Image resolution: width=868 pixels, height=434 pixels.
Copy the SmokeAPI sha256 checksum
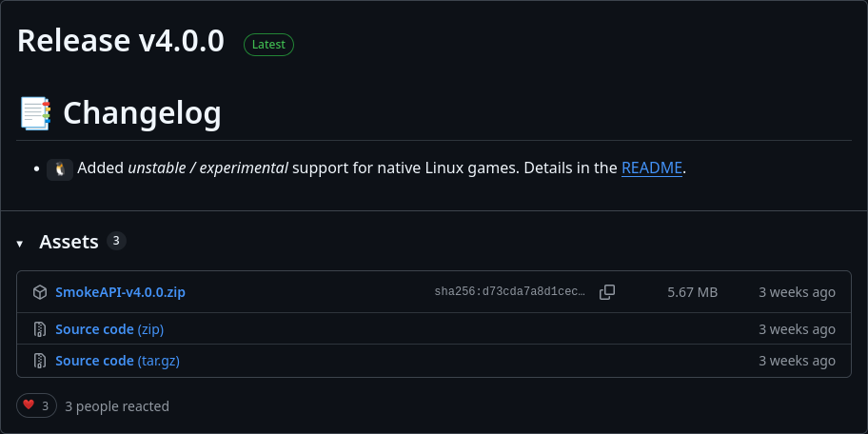point(607,292)
